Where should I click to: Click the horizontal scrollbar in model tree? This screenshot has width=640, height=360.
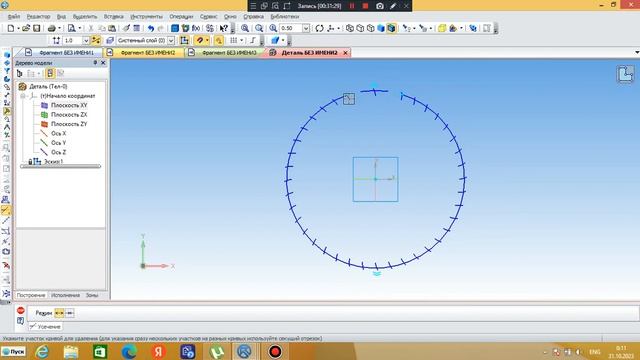[60, 166]
